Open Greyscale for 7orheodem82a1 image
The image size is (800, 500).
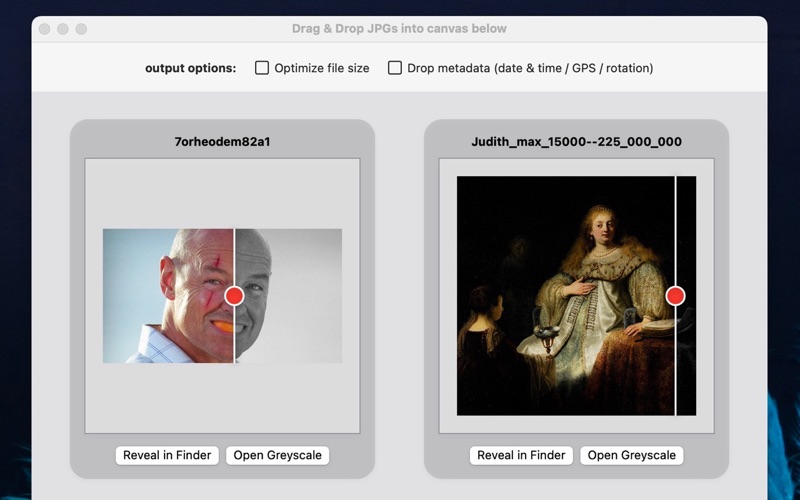pos(278,455)
